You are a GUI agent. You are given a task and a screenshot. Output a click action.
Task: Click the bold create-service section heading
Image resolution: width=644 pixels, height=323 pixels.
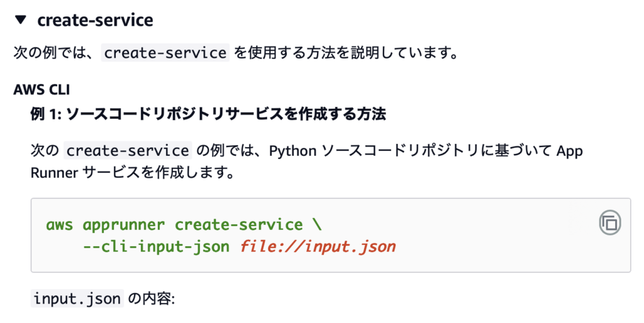[95, 20]
